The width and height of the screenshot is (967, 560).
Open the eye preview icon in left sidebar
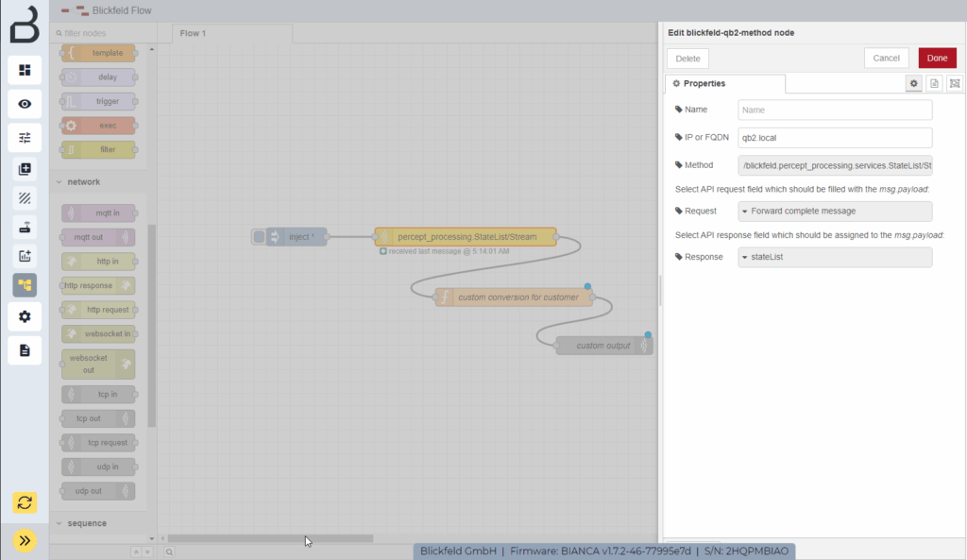point(25,104)
